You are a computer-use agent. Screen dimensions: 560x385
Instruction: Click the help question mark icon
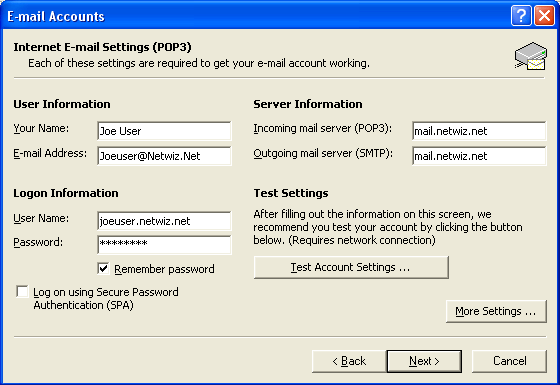(x=521, y=16)
